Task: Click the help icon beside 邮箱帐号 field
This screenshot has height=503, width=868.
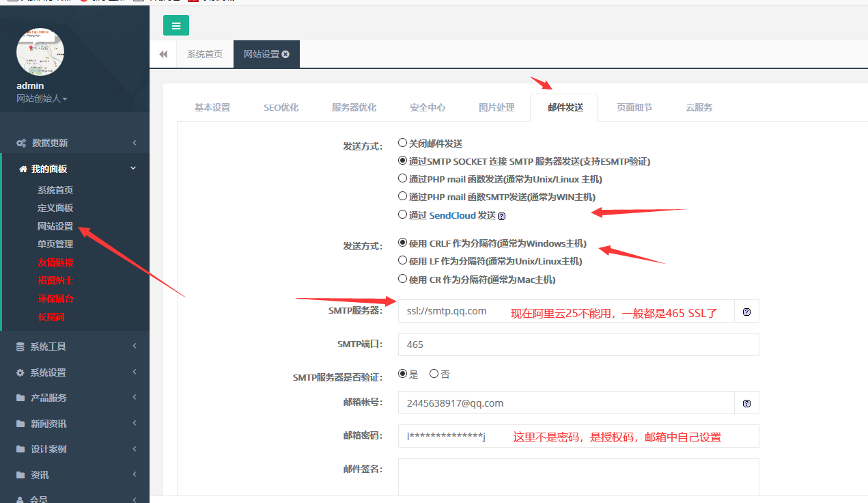Action: point(746,403)
